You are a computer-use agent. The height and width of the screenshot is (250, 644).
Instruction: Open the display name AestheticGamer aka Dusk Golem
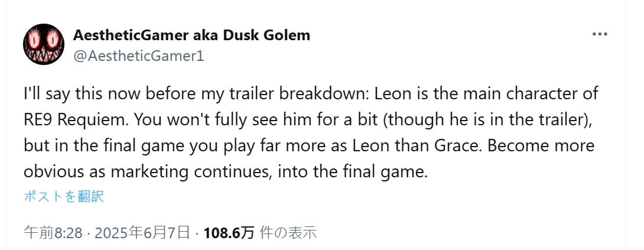click(x=191, y=35)
